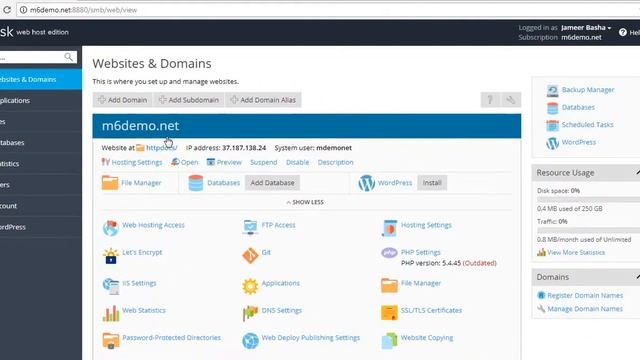The image size is (640, 360).
Task: Click the Databases cylinder icon beside Add Database
Action: click(196, 183)
